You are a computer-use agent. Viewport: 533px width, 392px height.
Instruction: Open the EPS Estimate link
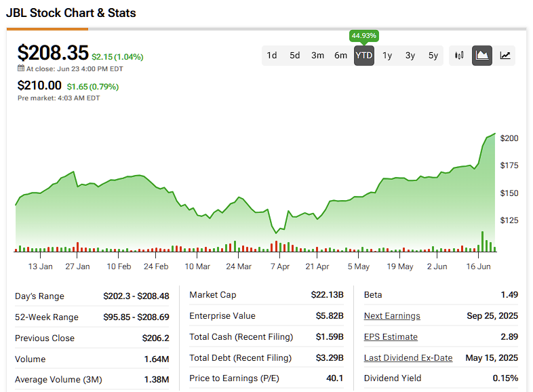pyautogui.click(x=391, y=337)
